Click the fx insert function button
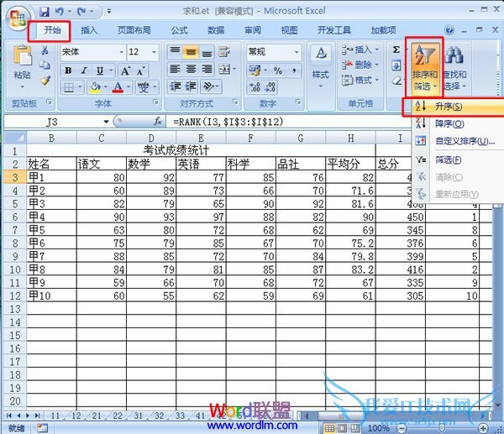This screenshot has height=434, width=504. (x=158, y=122)
